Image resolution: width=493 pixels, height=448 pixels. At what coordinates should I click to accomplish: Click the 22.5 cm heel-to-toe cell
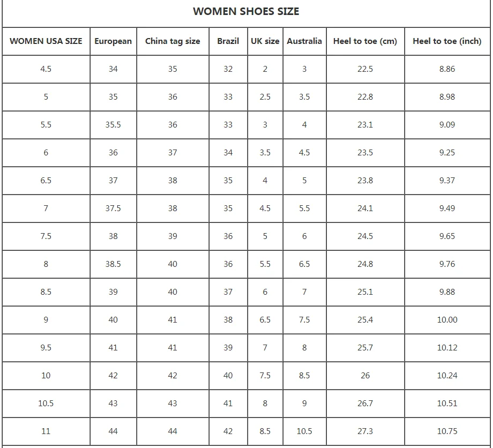coord(365,69)
